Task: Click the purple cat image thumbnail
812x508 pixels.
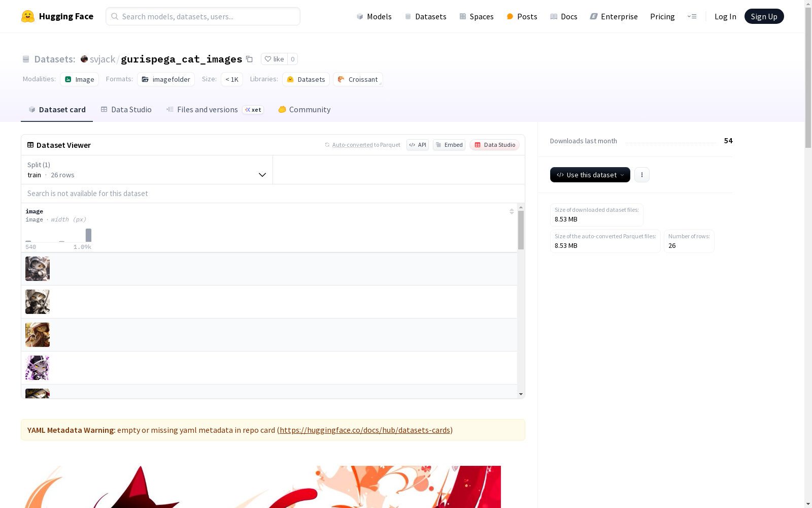Action: tap(38, 368)
